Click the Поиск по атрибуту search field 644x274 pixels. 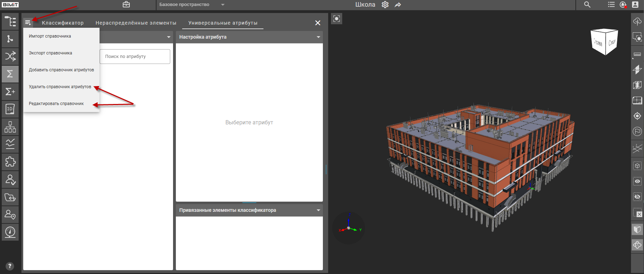pyautogui.click(x=135, y=57)
